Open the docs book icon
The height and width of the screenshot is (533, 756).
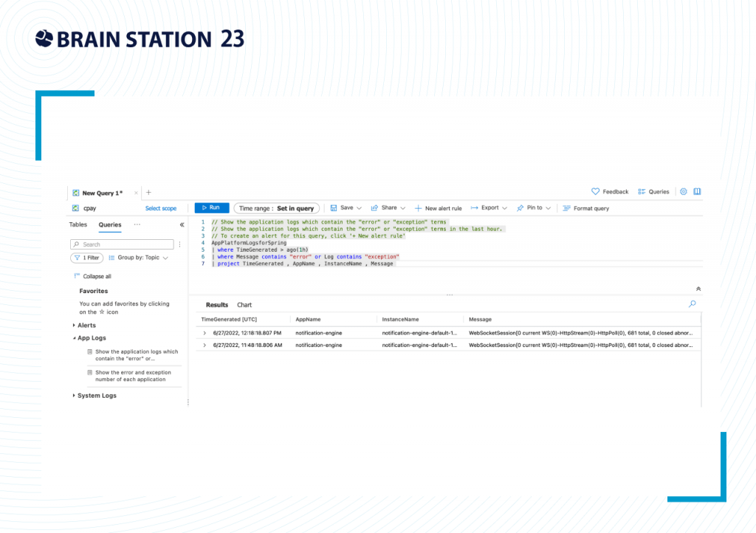[x=697, y=191]
